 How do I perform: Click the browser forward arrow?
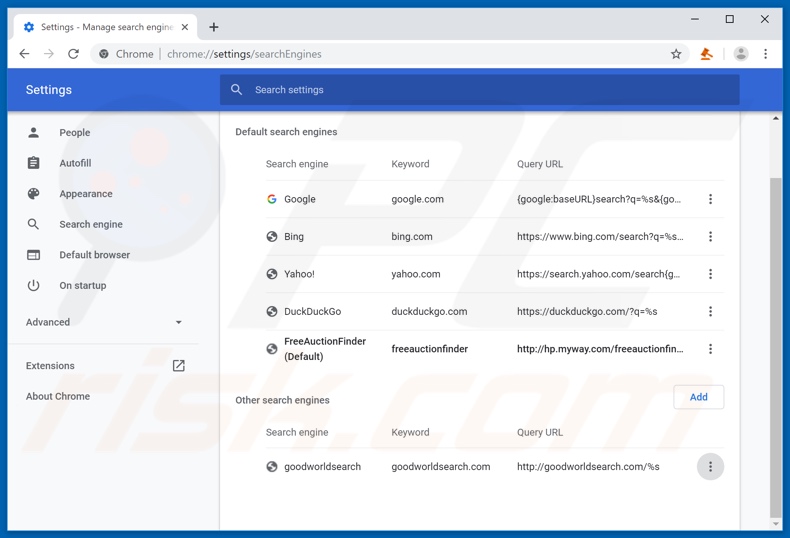pyautogui.click(x=49, y=54)
